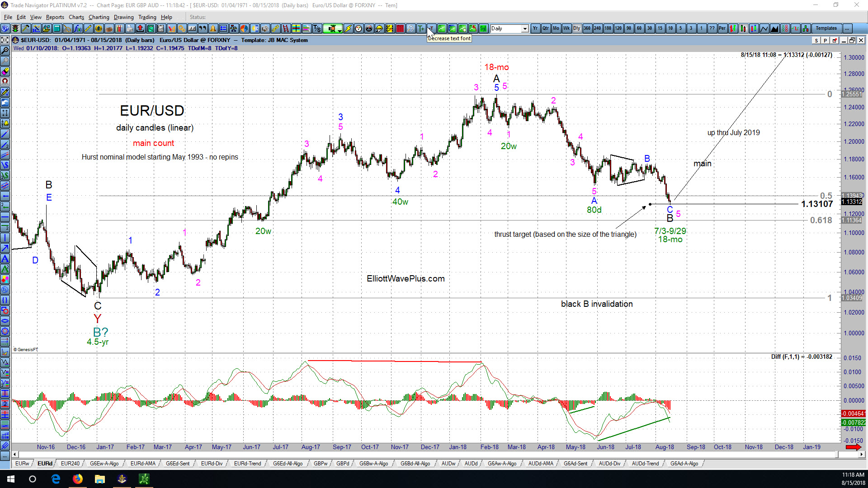Click the horizontal scrollbar left arrow
Viewport: 868px width, 488px height.
point(15,455)
